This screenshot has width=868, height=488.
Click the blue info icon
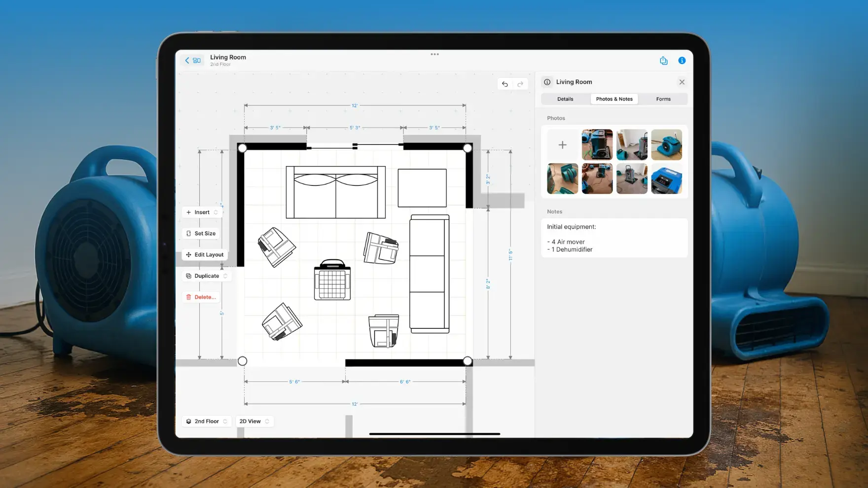click(x=682, y=61)
